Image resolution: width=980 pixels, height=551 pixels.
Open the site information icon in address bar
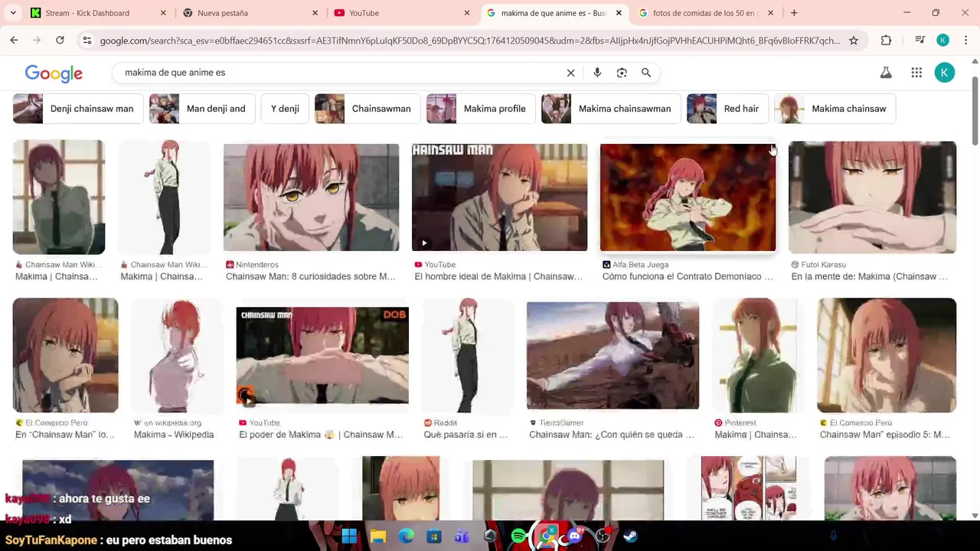coord(87,41)
